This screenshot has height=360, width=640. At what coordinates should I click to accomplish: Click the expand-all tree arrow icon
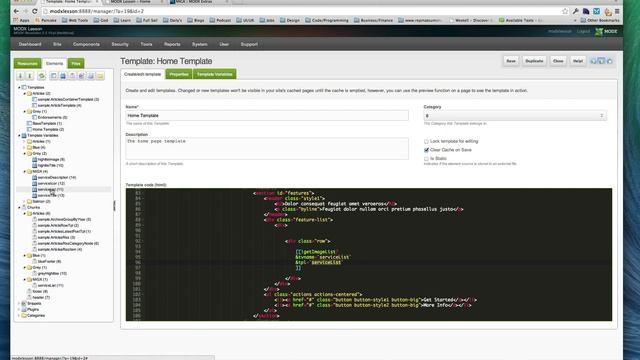[20, 76]
